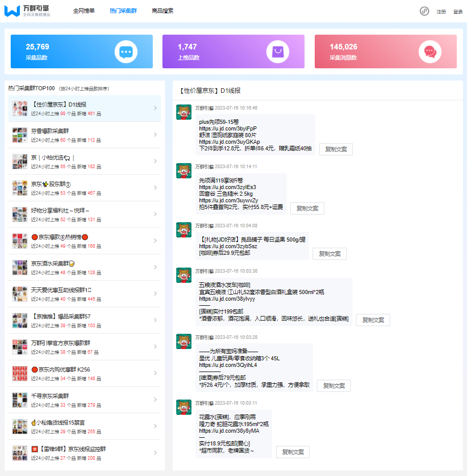The height and width of the screenshot is (476, 467).
Task: Click the 登录 link
Action: [457, 11]
